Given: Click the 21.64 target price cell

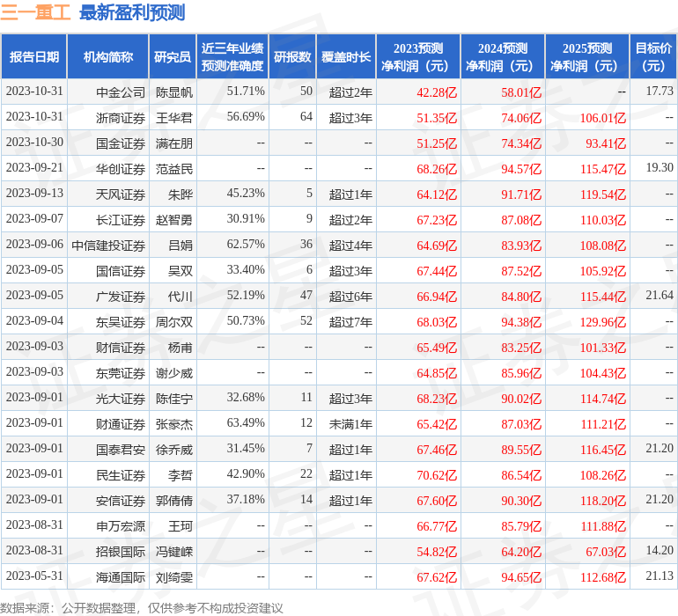Looking at the screenshot, I should point(660,296).
